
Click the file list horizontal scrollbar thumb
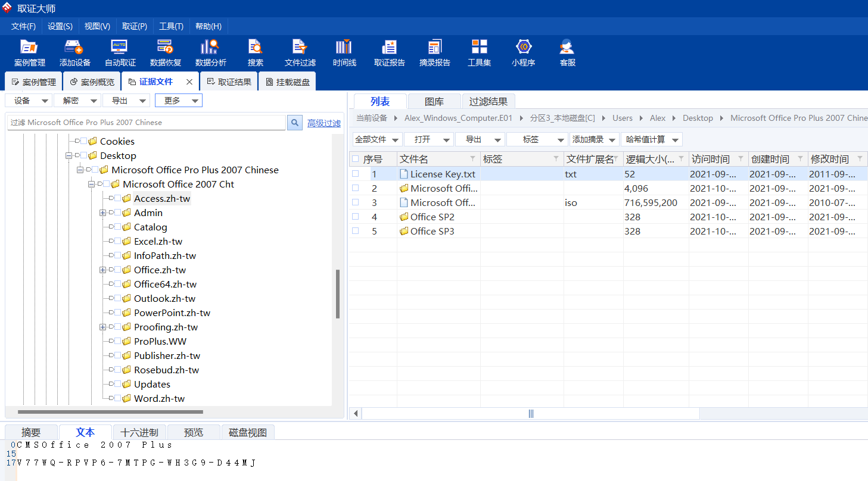click(x=531, y=413)
